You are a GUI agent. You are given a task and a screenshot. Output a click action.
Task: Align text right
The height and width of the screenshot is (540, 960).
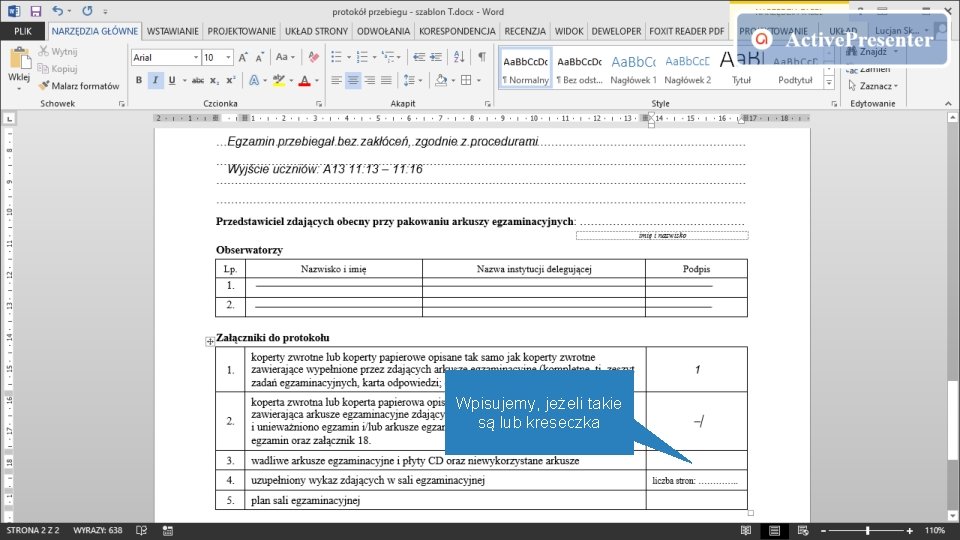pos(370,80)
